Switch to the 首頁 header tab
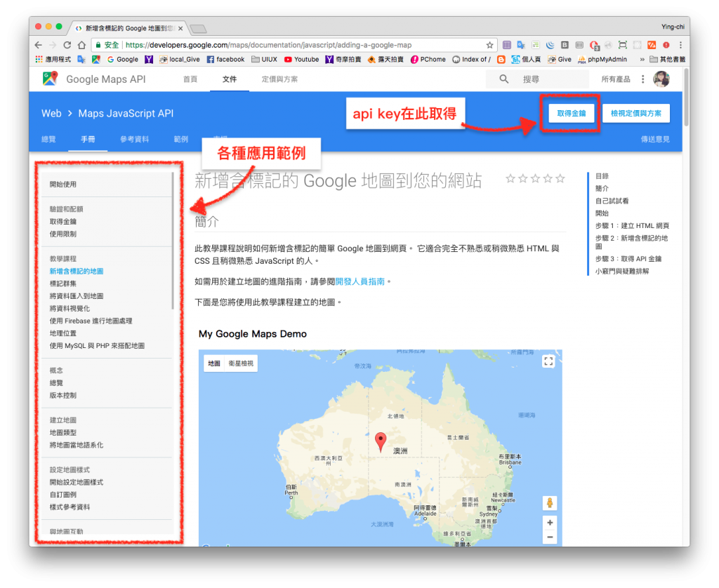 coord(190,79)
